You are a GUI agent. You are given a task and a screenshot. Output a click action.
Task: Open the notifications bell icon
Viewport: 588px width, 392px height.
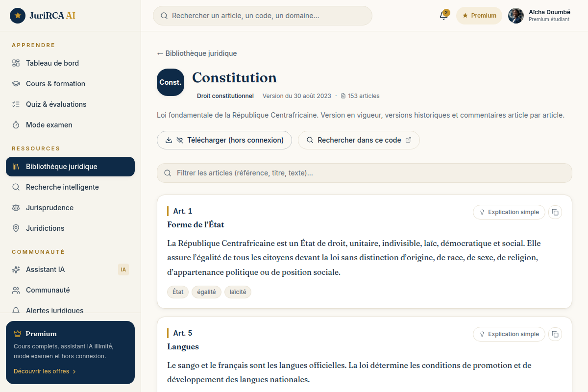coord(443,16)
